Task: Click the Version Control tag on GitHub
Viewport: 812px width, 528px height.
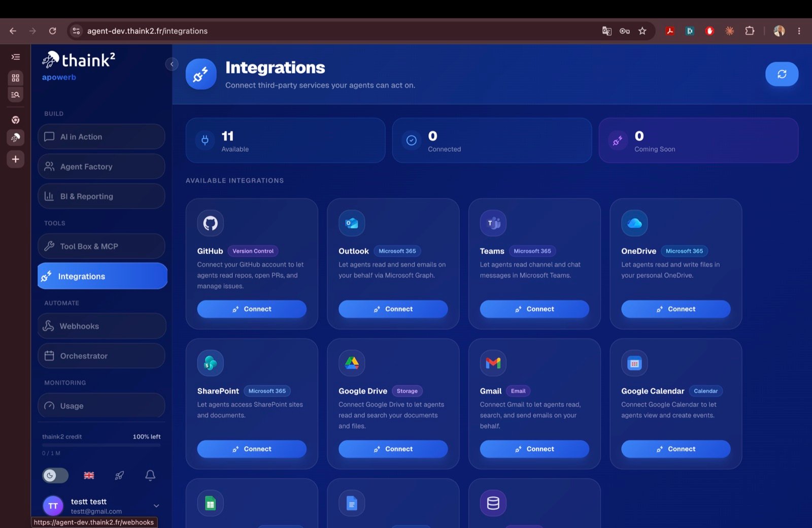Action: 253,251
